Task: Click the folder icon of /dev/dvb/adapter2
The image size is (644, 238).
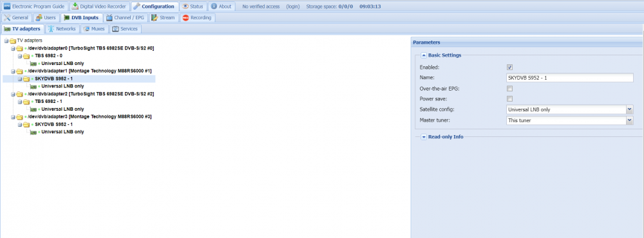Action: point(20,94)
